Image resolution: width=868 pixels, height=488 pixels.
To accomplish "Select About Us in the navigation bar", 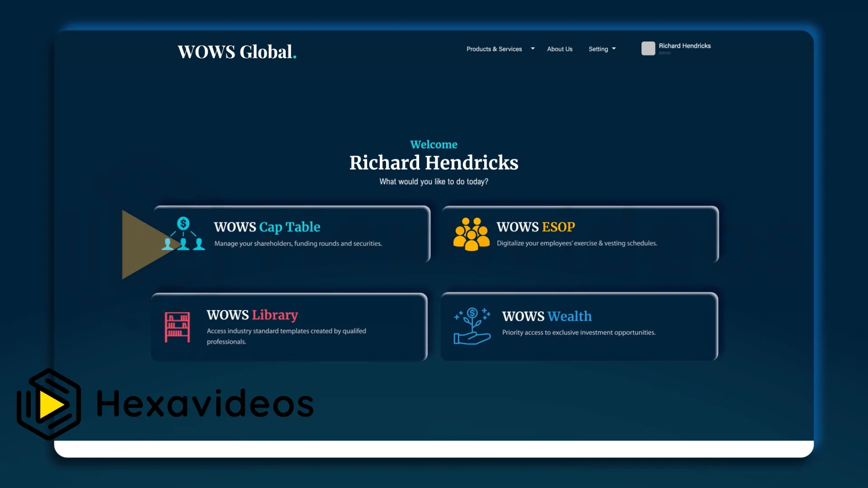I will click(560, 49).
